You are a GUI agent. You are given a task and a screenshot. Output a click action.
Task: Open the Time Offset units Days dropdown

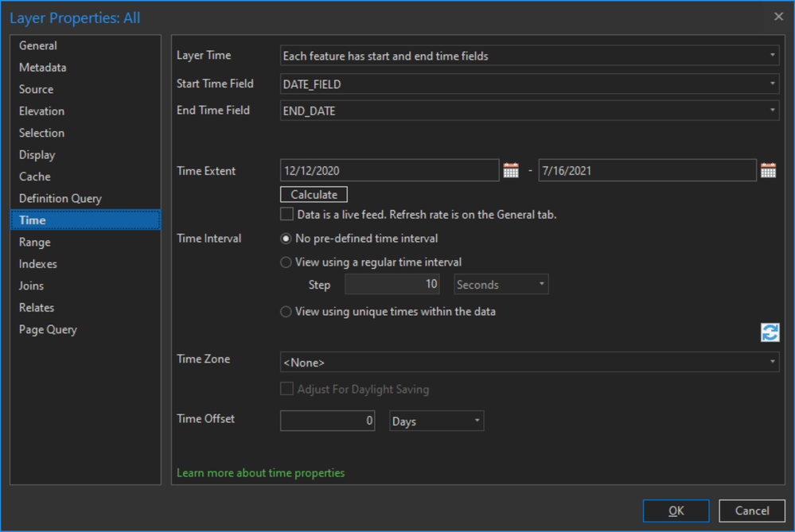[x=437, y=421]
